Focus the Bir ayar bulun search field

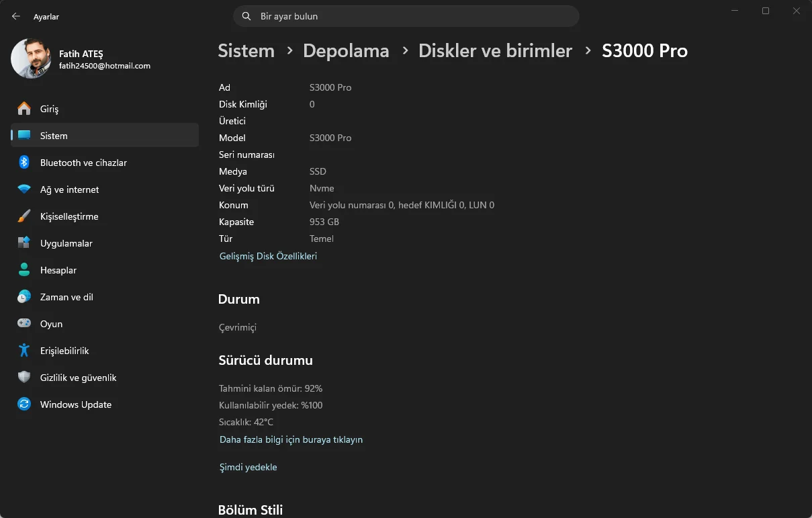[406, 16]
